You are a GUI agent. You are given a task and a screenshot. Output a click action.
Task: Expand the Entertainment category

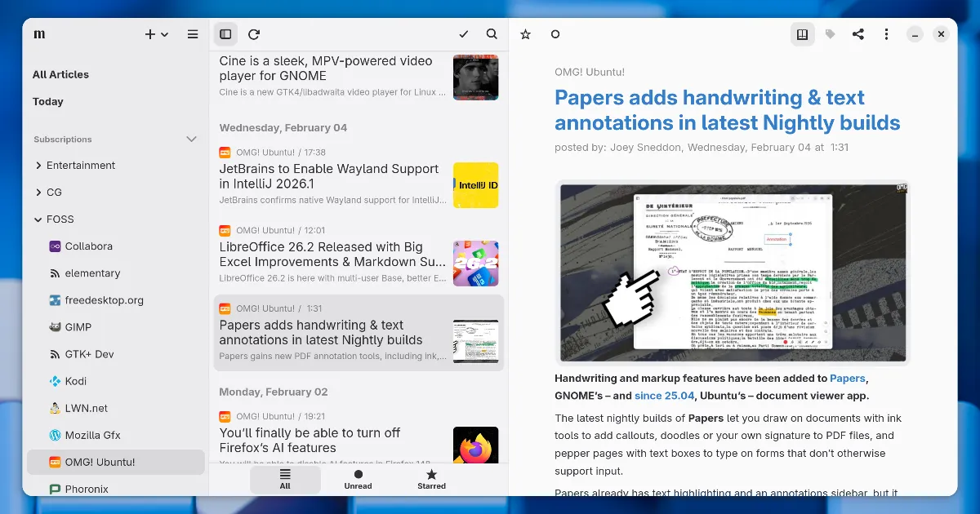pyautogui.click(x=38, y=166)
